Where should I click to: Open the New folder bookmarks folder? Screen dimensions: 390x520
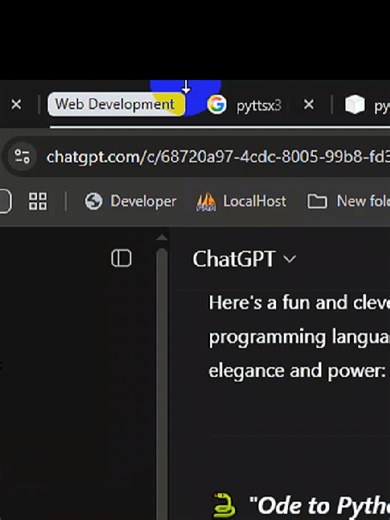pos(348,201)
